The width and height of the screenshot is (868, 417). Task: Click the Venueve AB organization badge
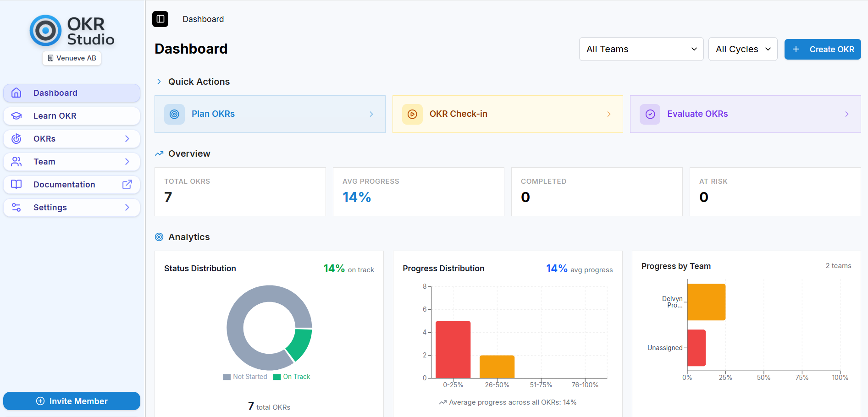tap(72, 58)
